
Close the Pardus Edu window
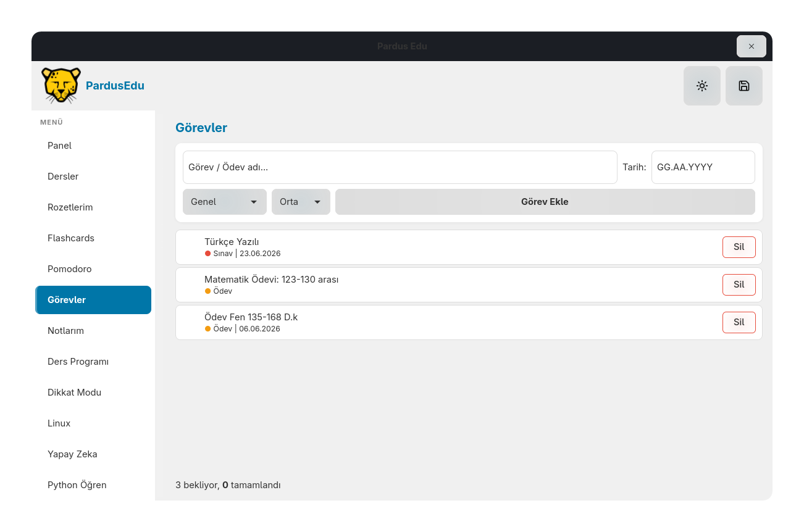[x=751, y=46]
